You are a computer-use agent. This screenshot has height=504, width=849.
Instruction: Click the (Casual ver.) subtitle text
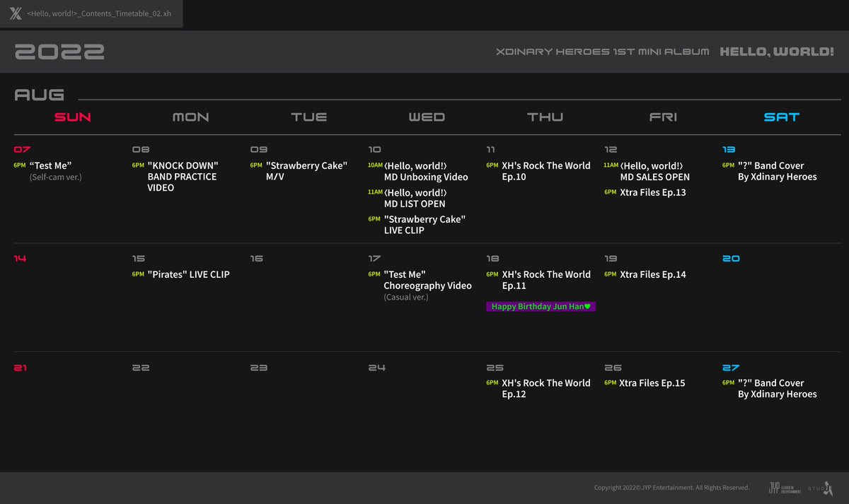[x=406, y=297]
